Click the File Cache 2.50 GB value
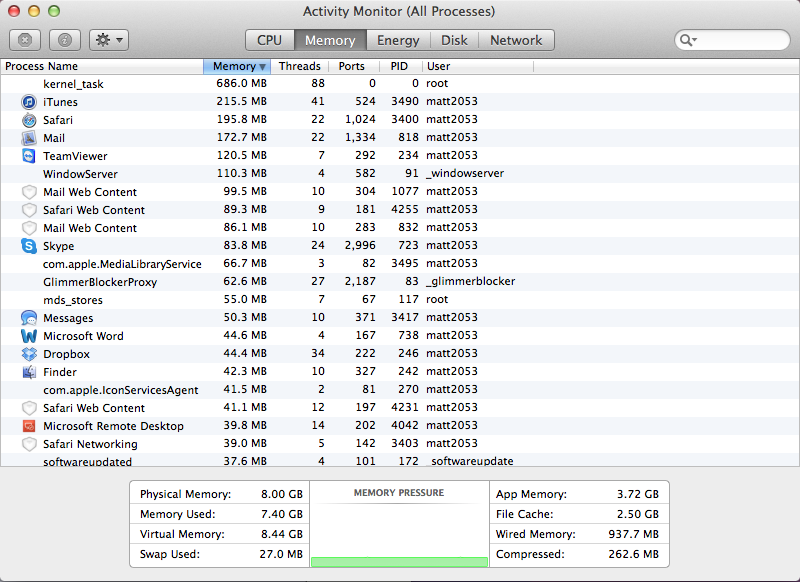The width and height of the screenshot is (800, 582). pyautogui.click(x=637, y=514)
